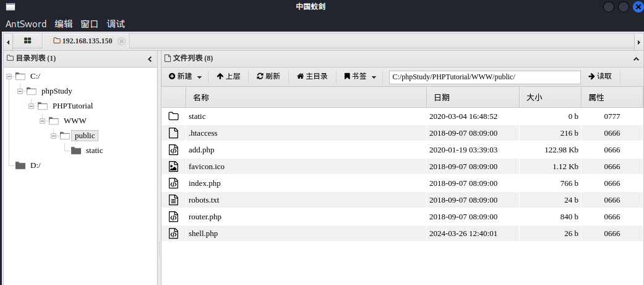Click the path input field
644x285 pixels.
point(485,77)
